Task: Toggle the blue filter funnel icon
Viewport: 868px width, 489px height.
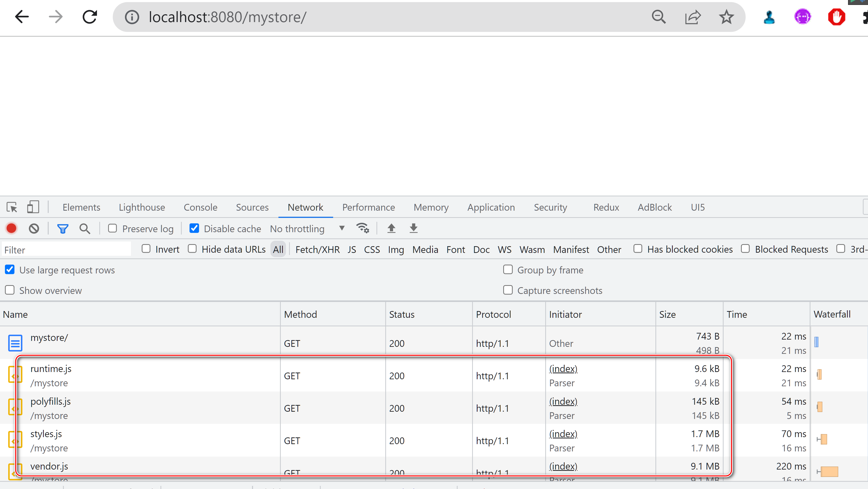Action: [x=63, y=229]
